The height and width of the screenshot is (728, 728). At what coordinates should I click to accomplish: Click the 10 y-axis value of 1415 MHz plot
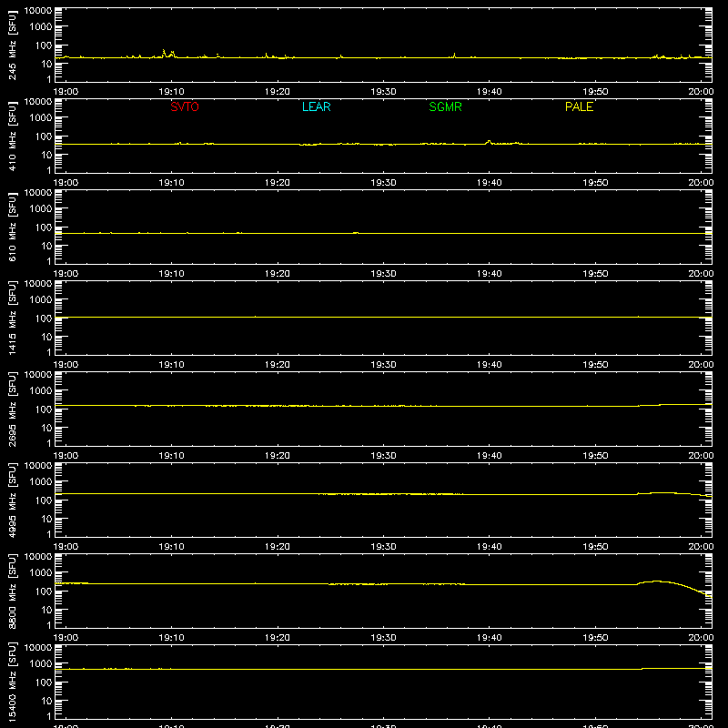point(46,337)
